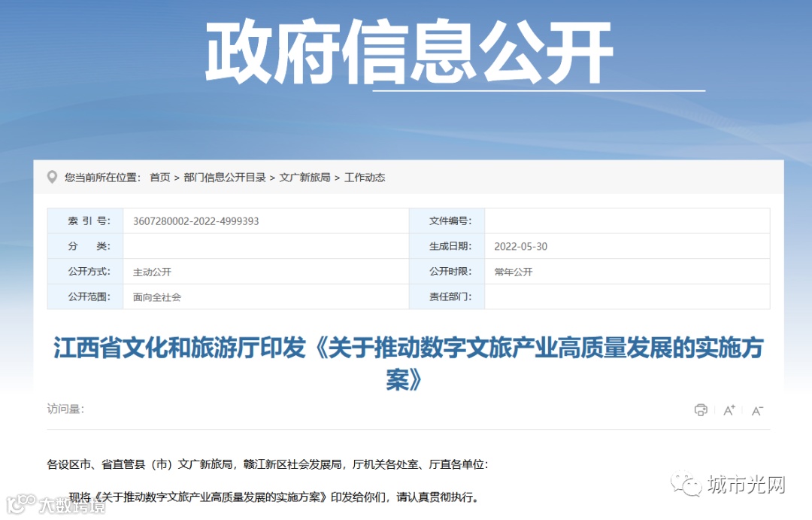
Task: Select index number 3607280002-2022-4999393
Action: click(195, 220)
